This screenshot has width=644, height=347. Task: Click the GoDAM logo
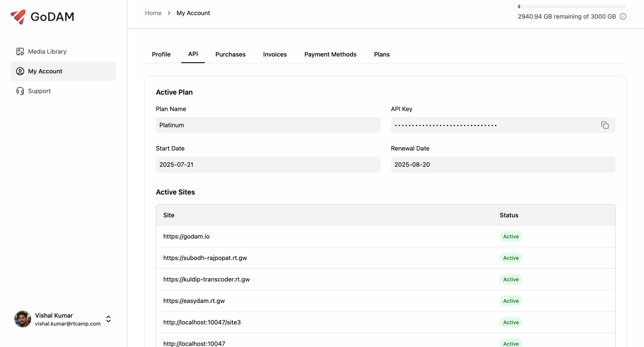click(42, 17)
